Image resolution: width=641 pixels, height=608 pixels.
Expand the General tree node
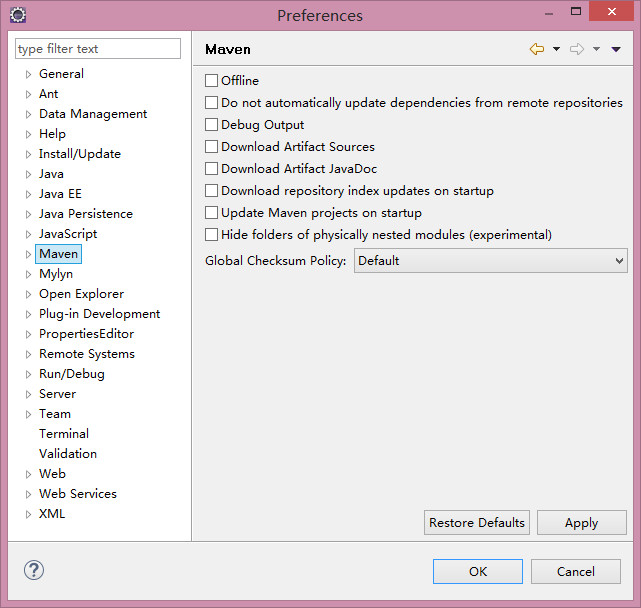point(28,74)
